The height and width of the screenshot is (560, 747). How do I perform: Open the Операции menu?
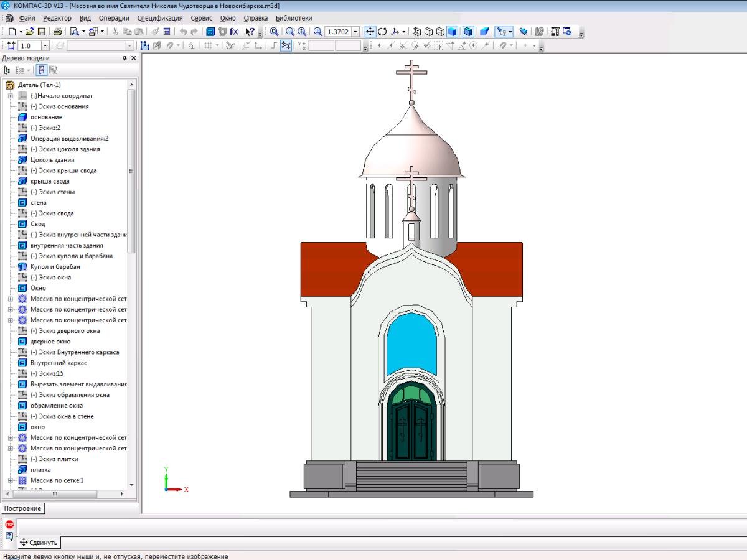(x=113, y=18)
